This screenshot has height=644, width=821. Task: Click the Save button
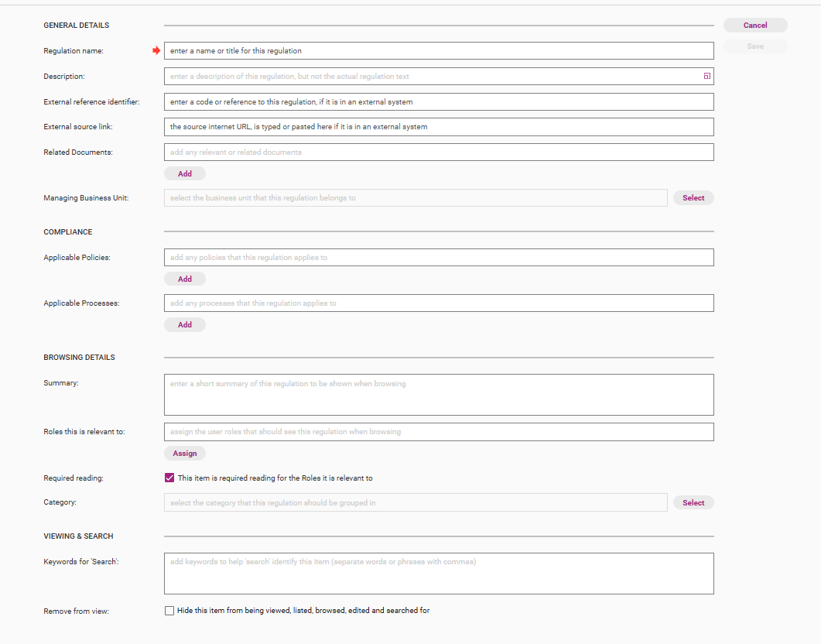coord(755,46)
